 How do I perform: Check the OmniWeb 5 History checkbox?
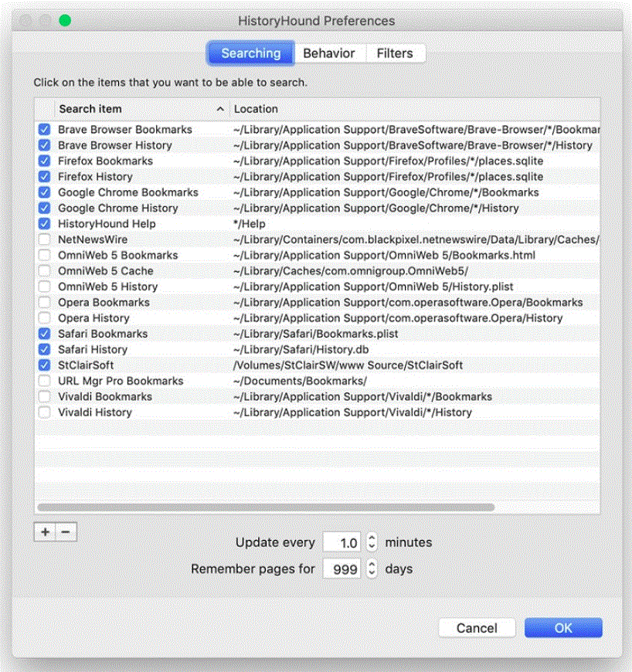(x=44, y=287)
